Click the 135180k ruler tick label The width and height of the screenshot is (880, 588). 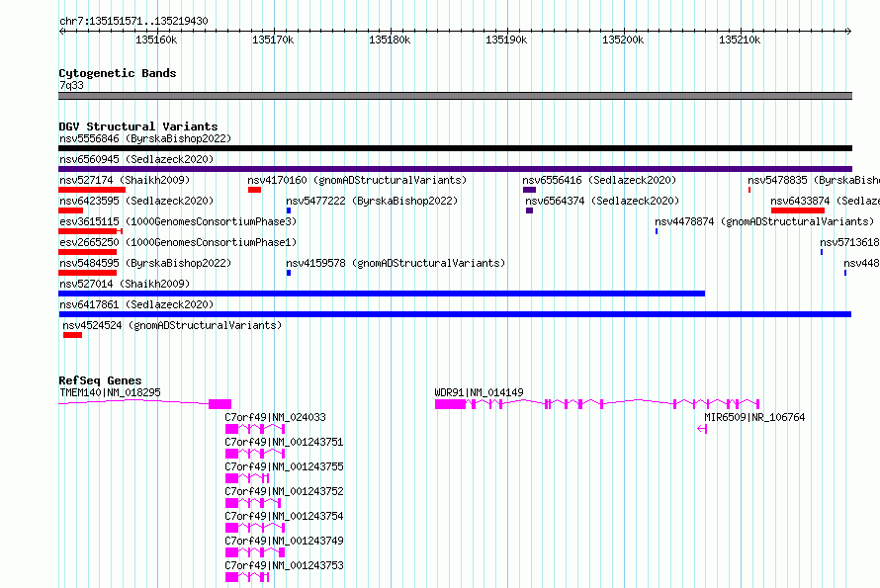click(390, 40)
